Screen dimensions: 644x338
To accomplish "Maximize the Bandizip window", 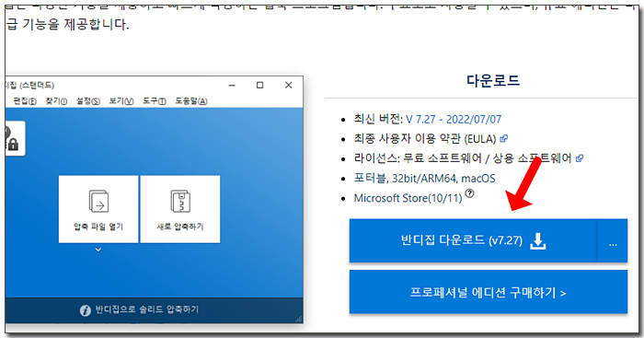I will click(260, 85).
